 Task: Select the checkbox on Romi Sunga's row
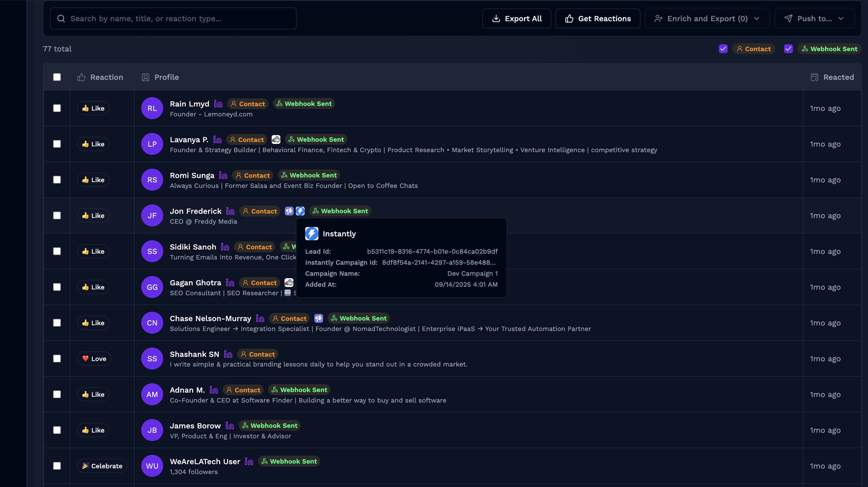[57, 179]
